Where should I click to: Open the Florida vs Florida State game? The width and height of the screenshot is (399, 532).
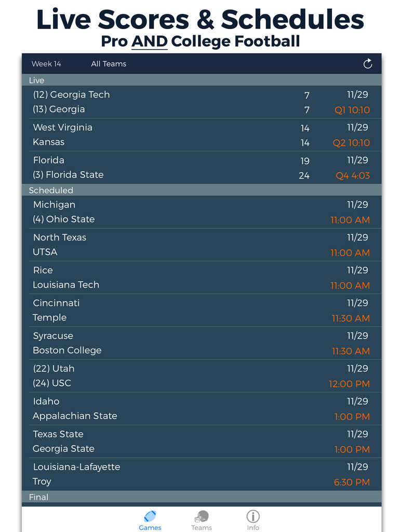[202, 167]
